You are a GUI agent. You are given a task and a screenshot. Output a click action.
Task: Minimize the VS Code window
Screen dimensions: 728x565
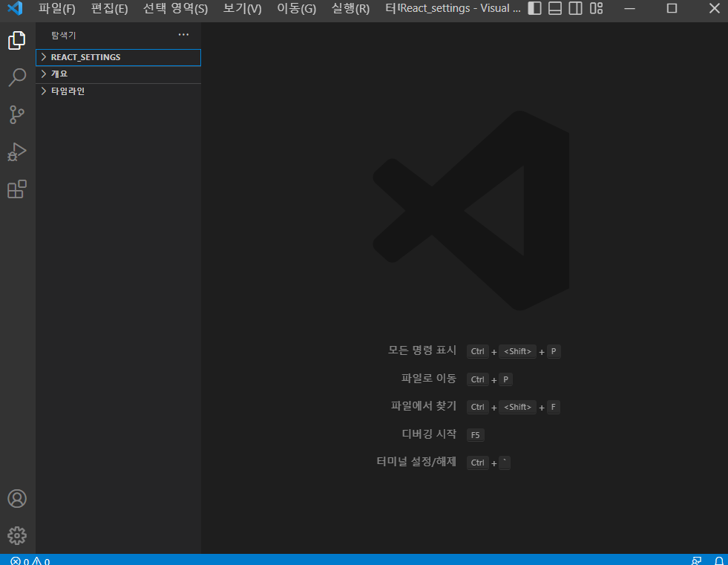point(629,8)
